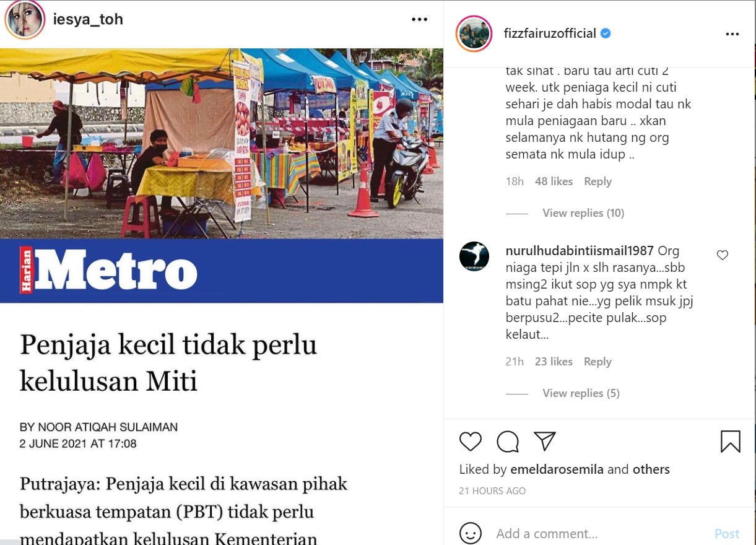Open comment bubble icon below post
The height and width of the screenshot is (545, 756).
(508, 442)
